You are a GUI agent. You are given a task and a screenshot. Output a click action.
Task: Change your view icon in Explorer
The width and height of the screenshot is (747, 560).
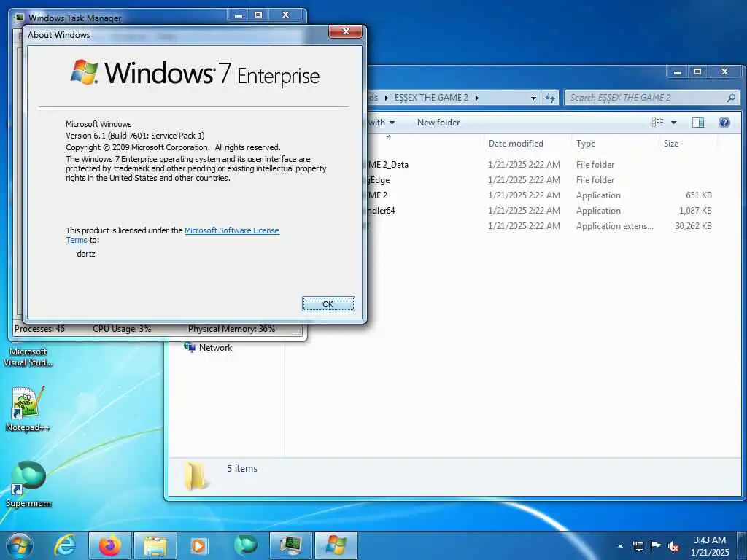[658, 122]
